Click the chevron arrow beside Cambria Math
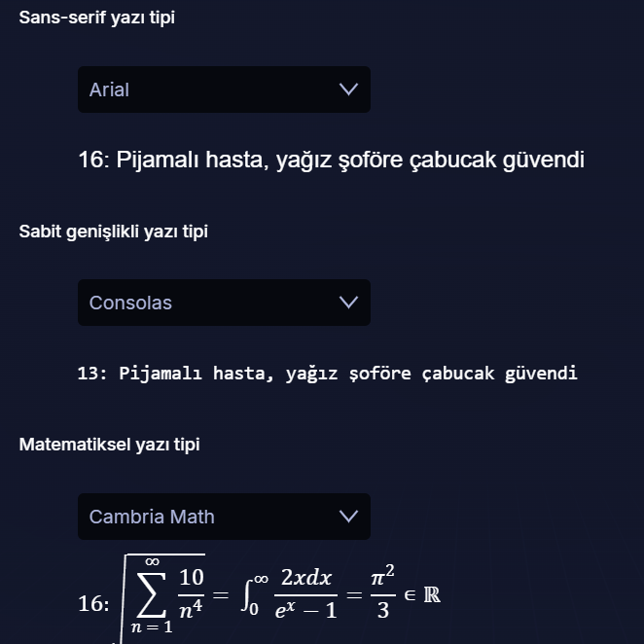Screen dimensions: 644x644 pos(348,517)
